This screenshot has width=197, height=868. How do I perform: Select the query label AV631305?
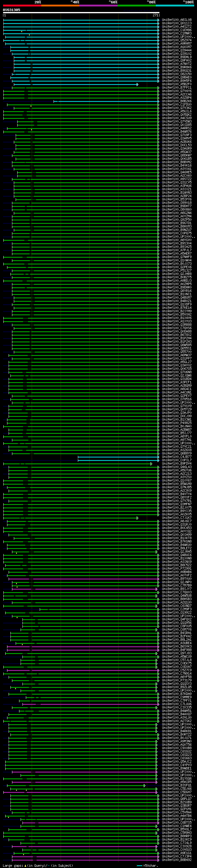11,10
